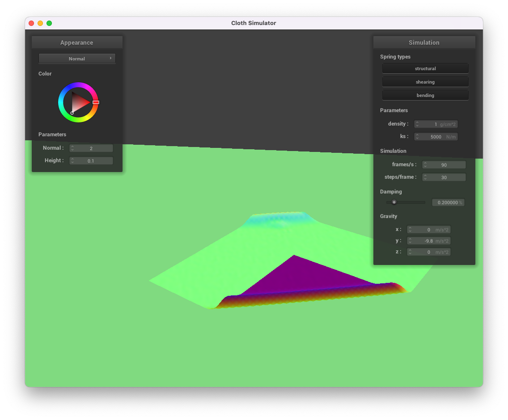Click the Appearance panel title bar
This screenshot has height=420, width=508.
(77, 42)
